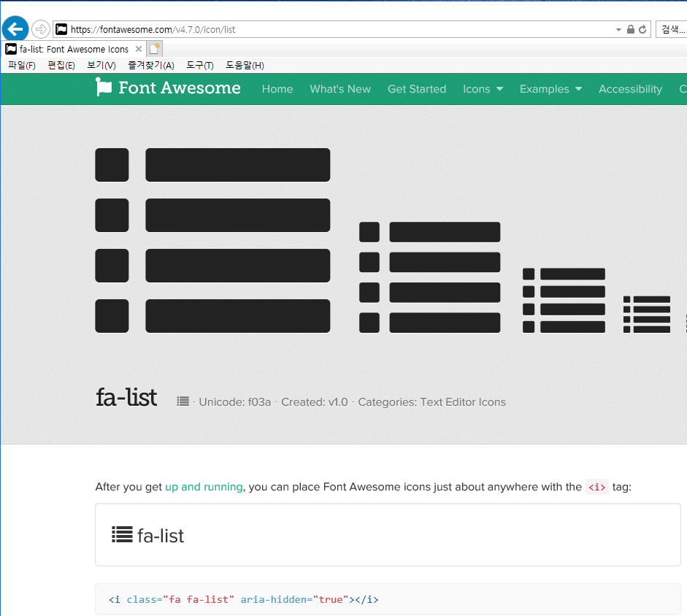The image size is (687, 616).
Task: Click the fa-list example label text
Action: click(x=161, y=536)
